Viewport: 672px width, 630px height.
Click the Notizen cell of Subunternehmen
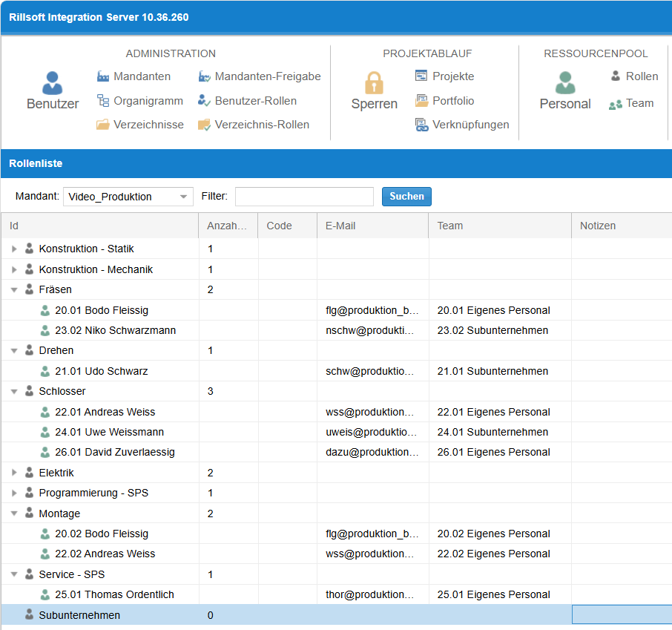[622, 614]
